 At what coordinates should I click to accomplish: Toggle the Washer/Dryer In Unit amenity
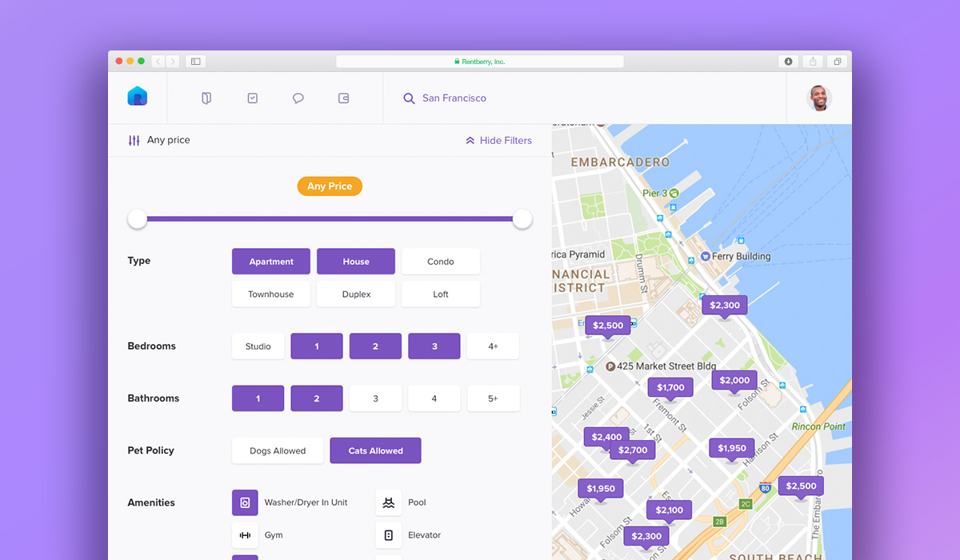245,502
